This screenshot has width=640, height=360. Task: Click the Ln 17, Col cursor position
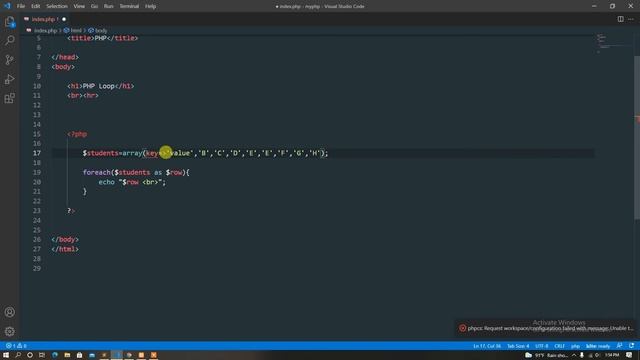[487, 346]
